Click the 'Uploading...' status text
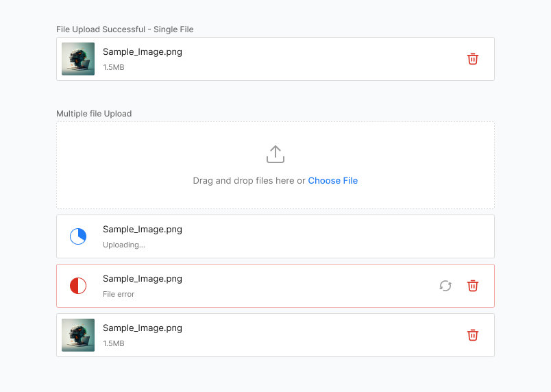The height and width of the screenshot is (392, 551). (123, 245)
